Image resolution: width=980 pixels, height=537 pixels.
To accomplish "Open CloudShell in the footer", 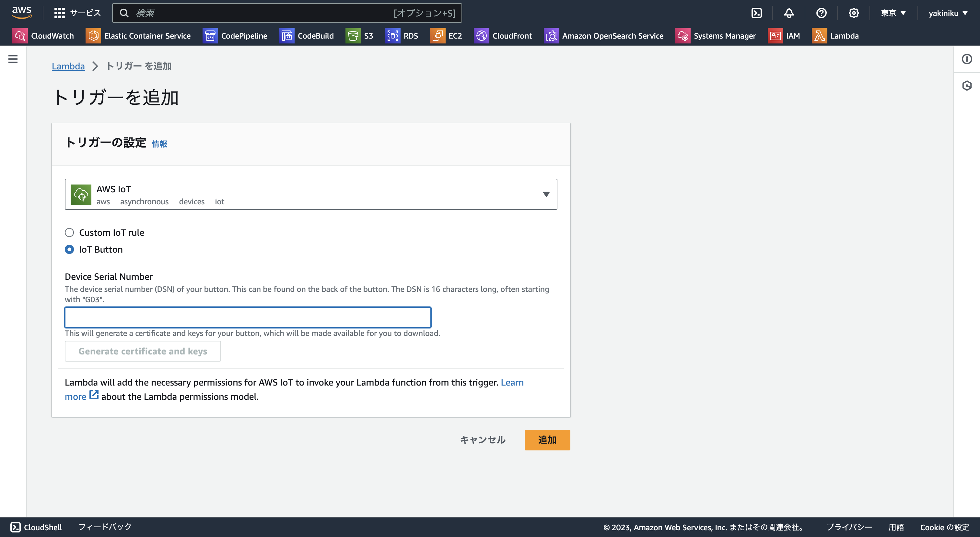I will coord(36,527).
